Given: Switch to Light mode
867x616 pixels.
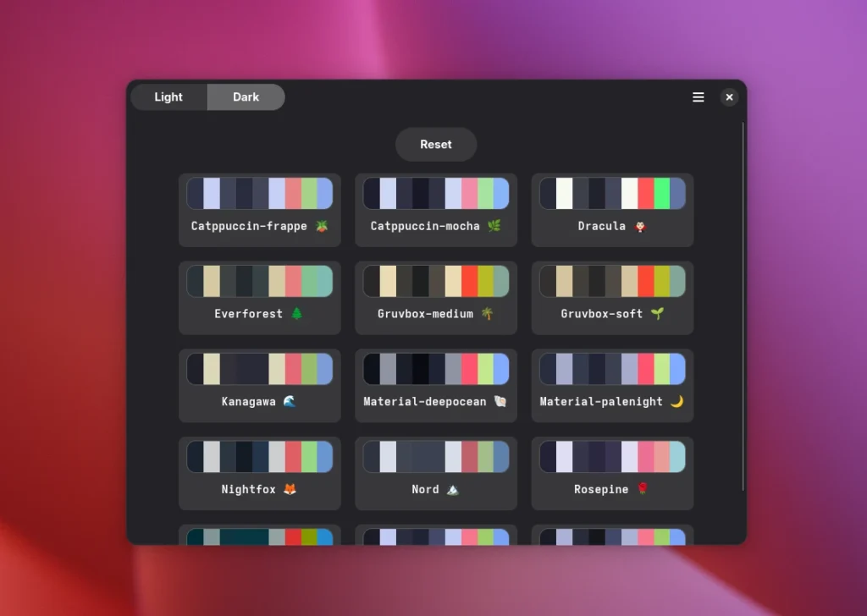Looking at the screenshot, I should click(168, 97).
